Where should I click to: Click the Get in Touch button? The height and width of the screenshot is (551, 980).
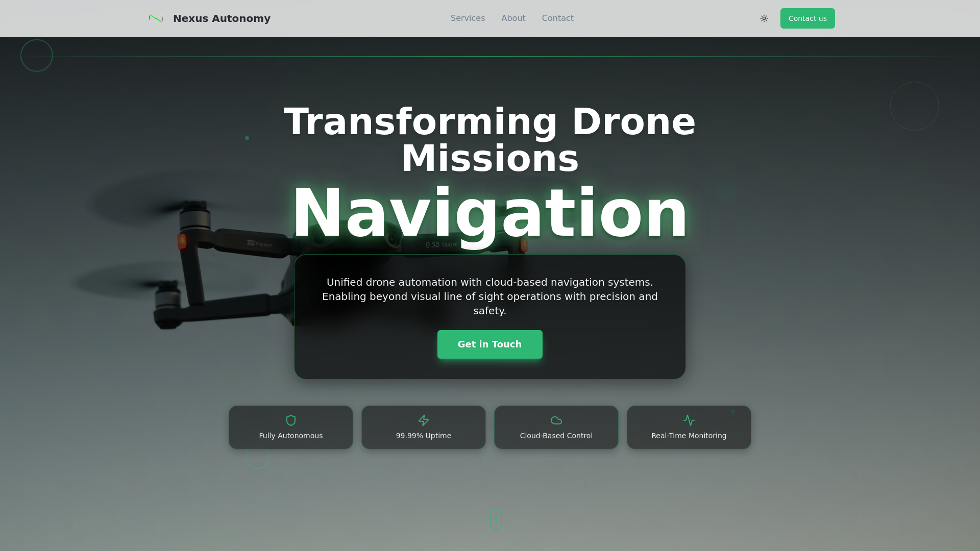[x=490, y=344]
